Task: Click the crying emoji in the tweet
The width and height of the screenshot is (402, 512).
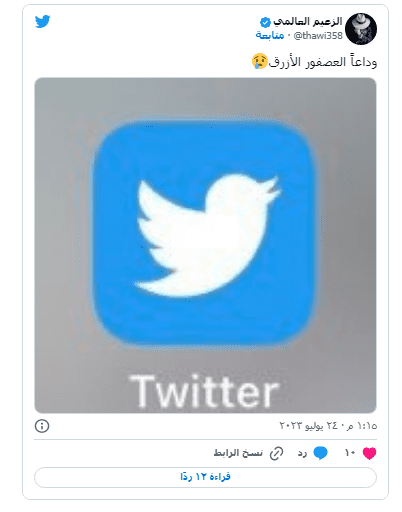Action: 260,61
